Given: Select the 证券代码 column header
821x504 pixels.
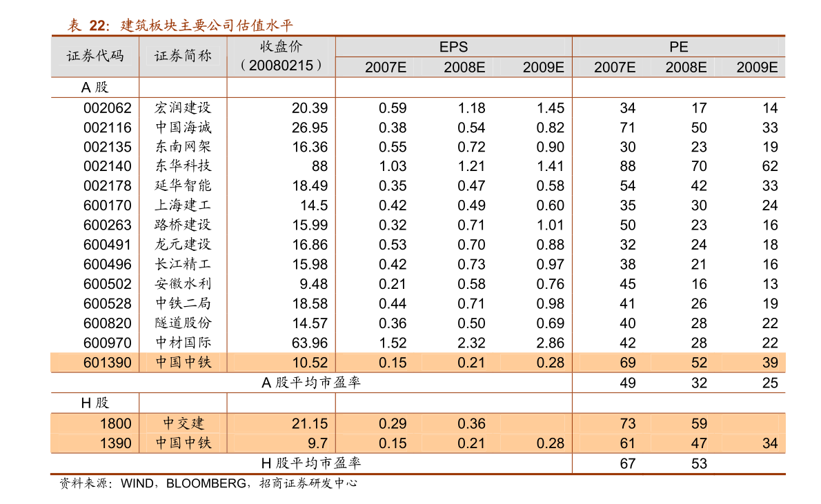Looking at the screenshot, I should pos(95,57).
